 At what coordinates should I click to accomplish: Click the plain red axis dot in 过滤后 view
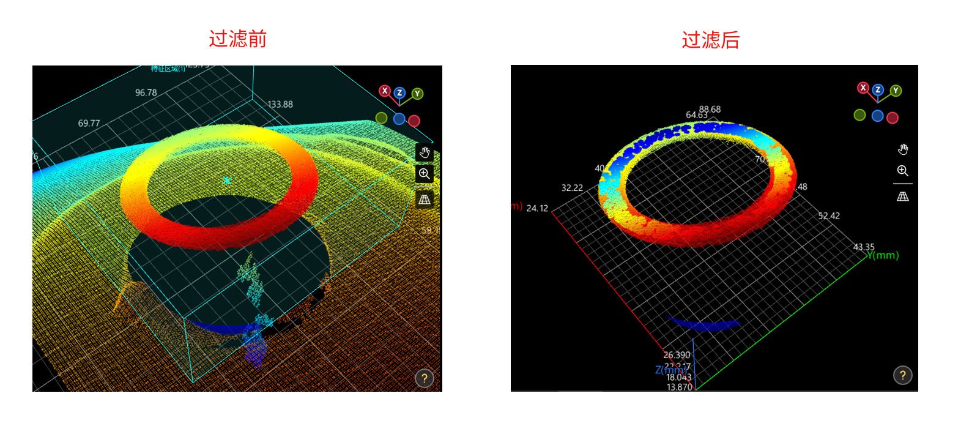click(893, 118)
